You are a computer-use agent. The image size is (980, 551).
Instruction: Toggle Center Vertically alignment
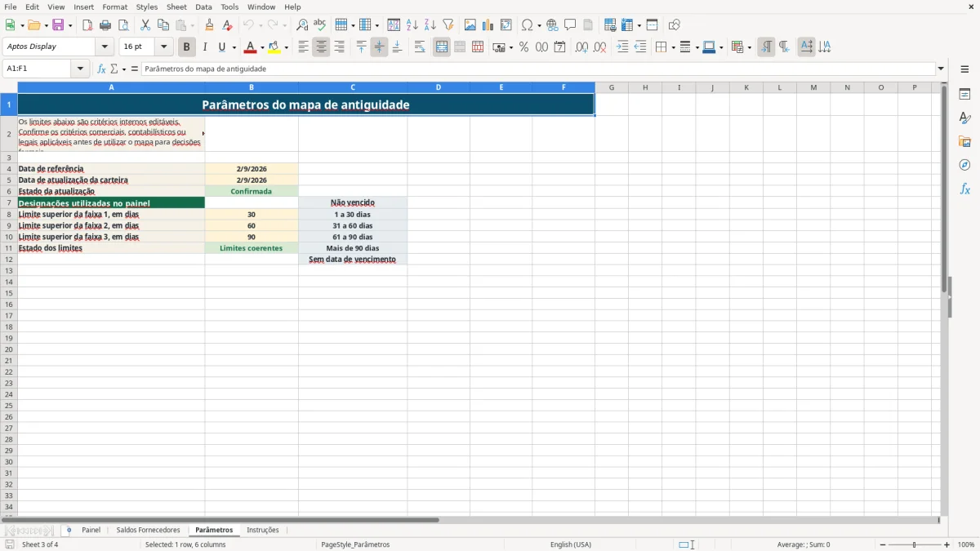[x=379, y=47]
